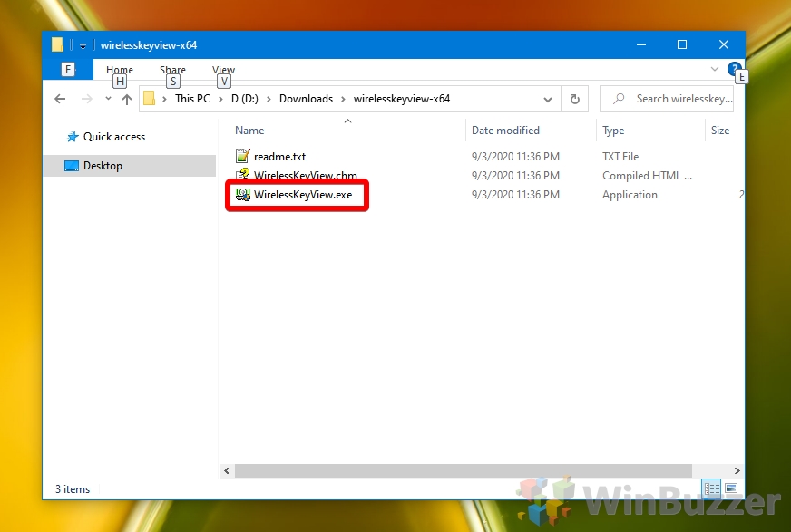Screen dimensions: 791x532
Task: Open the View ribbon tab
Action: (x=223, y=70)
